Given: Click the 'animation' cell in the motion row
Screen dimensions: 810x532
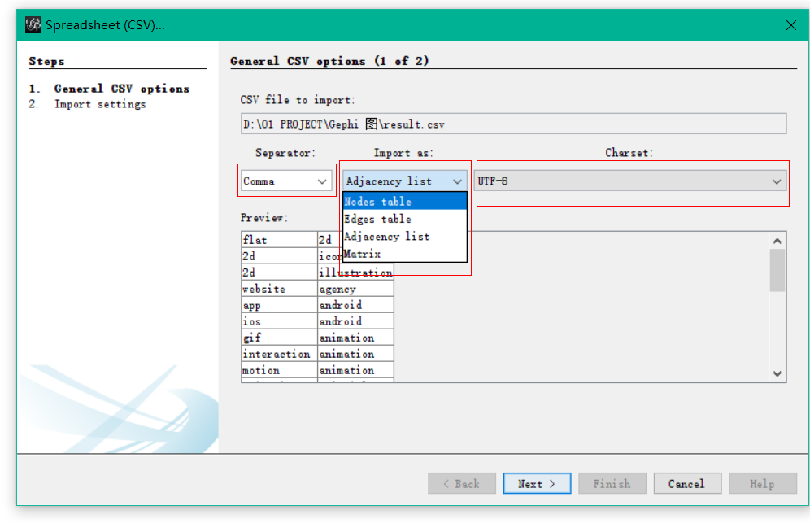Looking at the screenshot, I should click(x=355, y=370).
